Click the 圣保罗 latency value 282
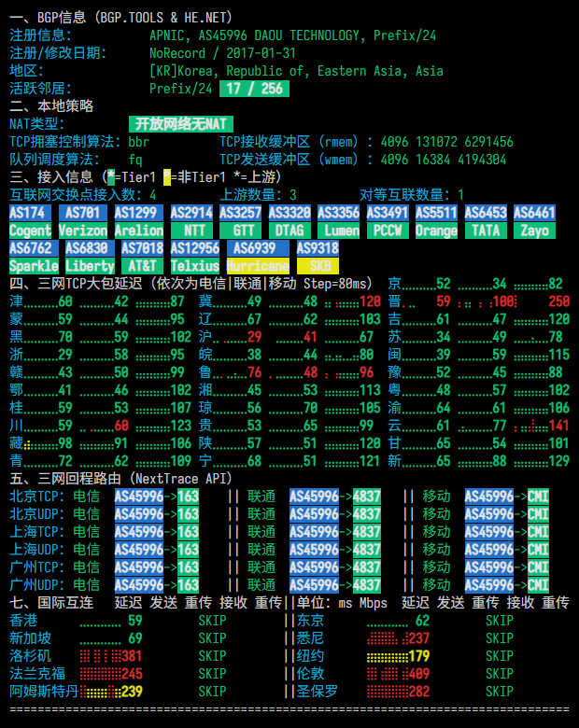Screen dimensions: 579x728 click(x=419, y=692)
